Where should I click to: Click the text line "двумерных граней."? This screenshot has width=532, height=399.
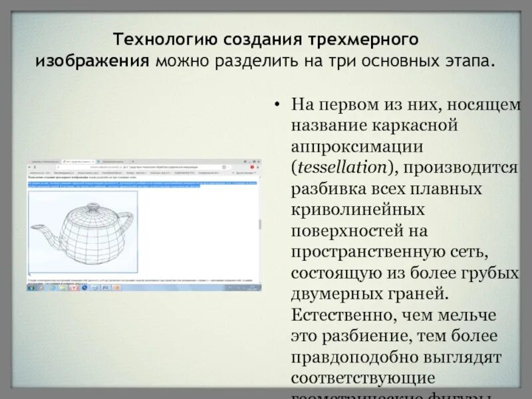pos(370,294)
